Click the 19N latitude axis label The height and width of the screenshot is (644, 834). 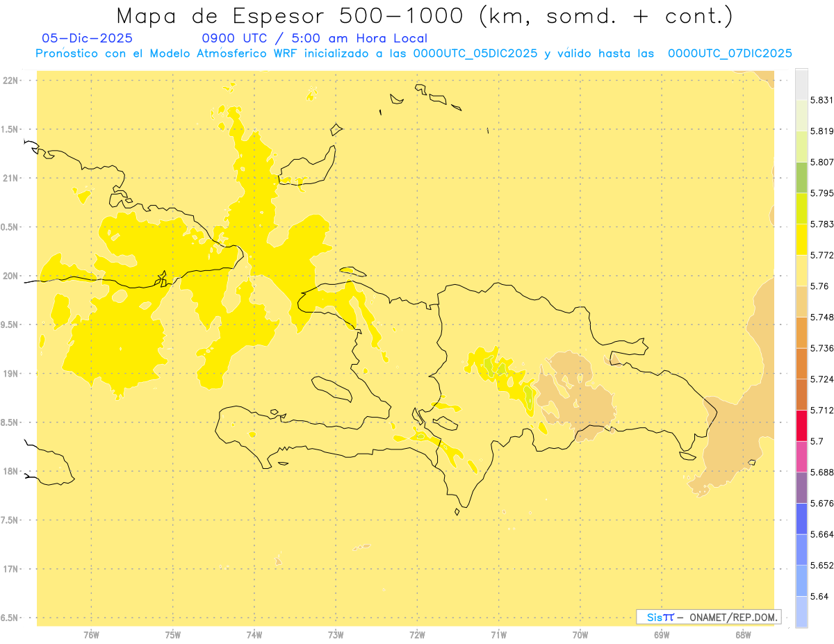click(x=11, y=374)
